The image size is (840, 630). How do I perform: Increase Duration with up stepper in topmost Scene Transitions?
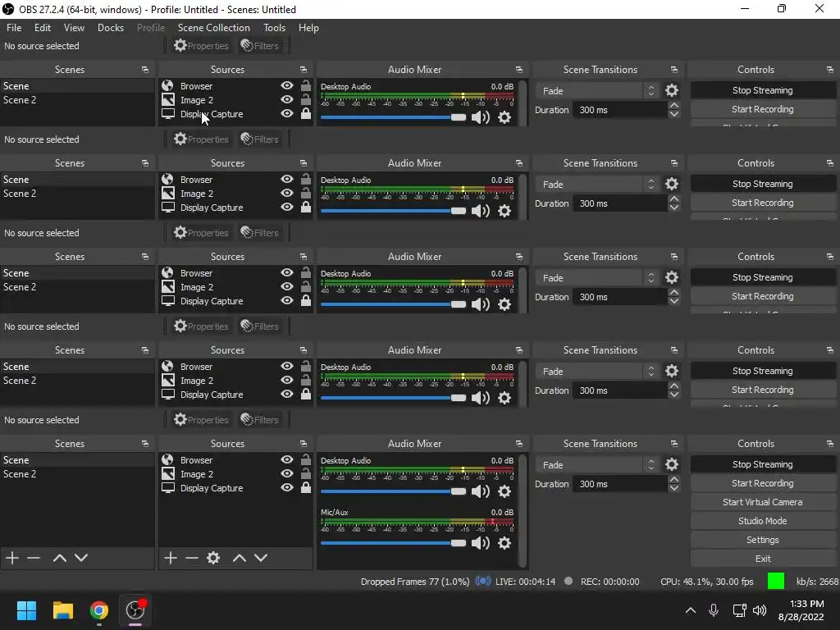(x=674, y=106)
